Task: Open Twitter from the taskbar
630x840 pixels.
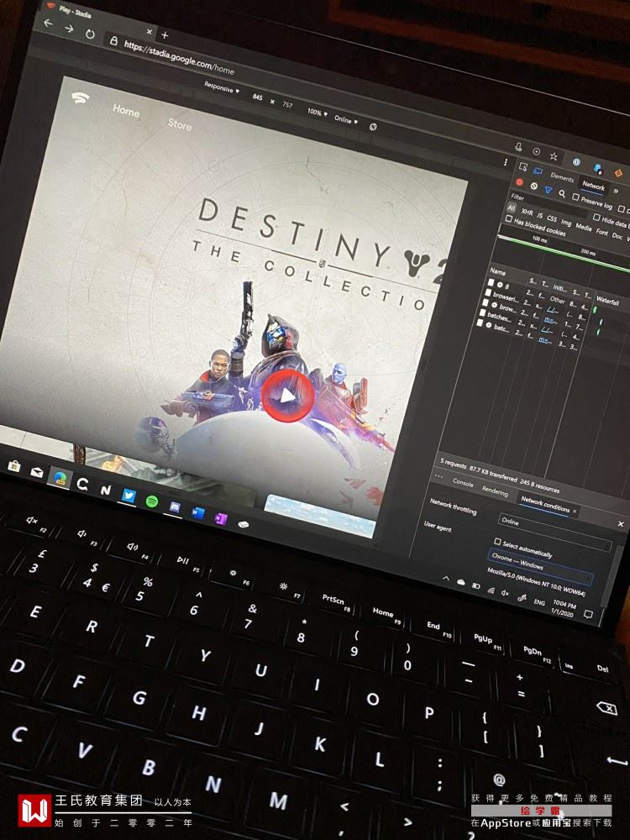Action: click(129, 496)
